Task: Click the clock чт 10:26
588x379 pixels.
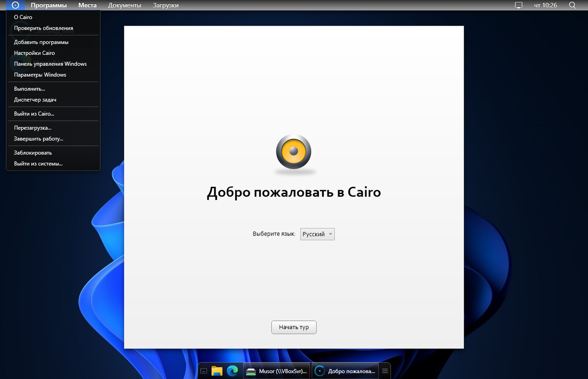Action: tap(545, 5)
